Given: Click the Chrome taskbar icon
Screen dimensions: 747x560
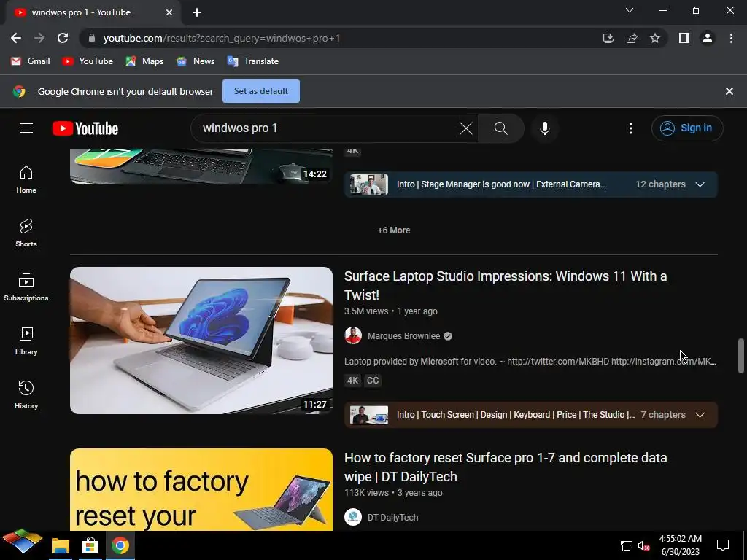Looking at the screenshot, I should tap(120, 545).
